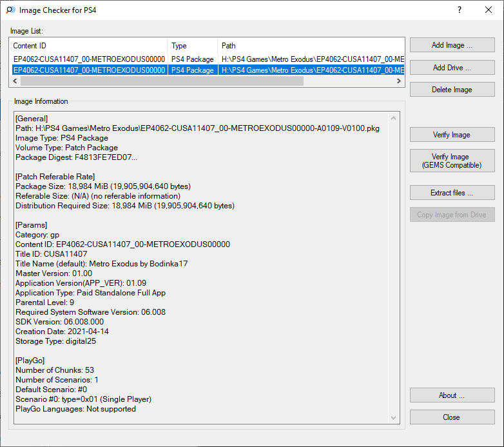Image resolution: width=504 pixels, height=447 pixels.
Task: Click the Package Digest line
Action: click(76, 157)
